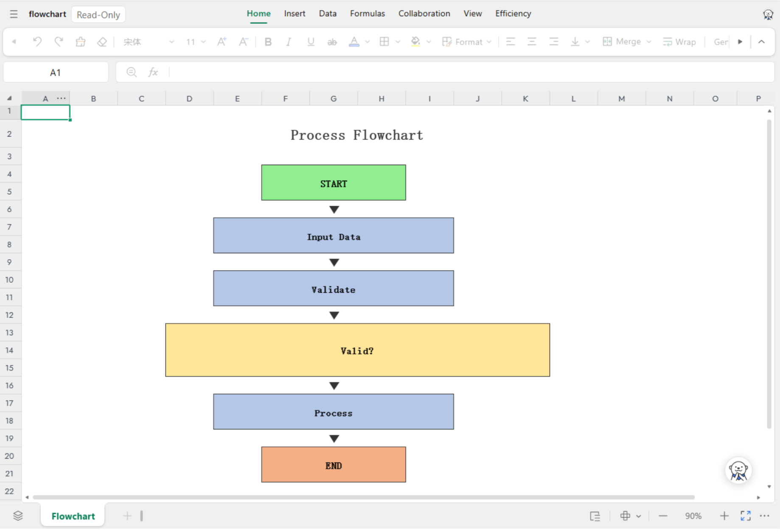Click the Redo icon
Image resolution: width=780 pixels, height=532 pixels.
click(59, 42)
